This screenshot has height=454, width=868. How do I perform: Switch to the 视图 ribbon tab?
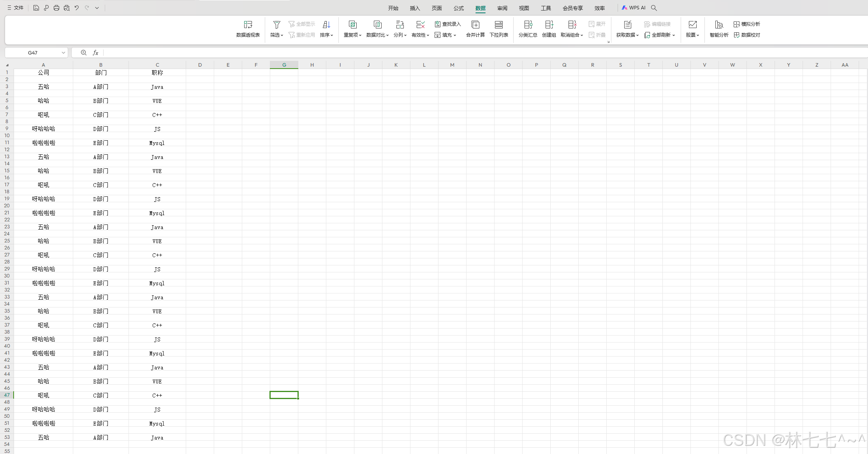[x=524, y=8]
